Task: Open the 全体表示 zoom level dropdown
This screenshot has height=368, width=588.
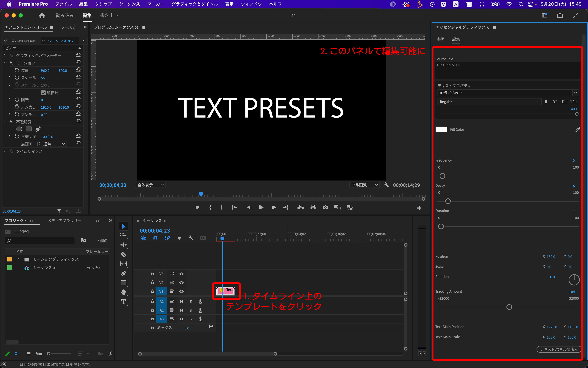Action: coord(150,185)
